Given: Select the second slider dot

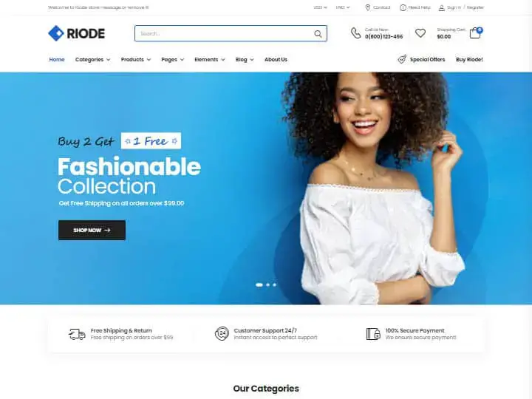Looking at the screenshot, I should pos(268,284).
